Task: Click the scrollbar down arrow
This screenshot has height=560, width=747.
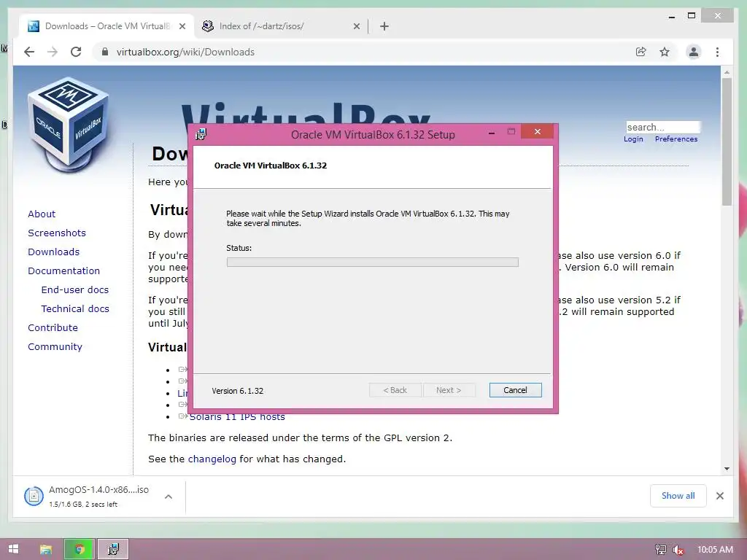Action: tap(727, 469)
